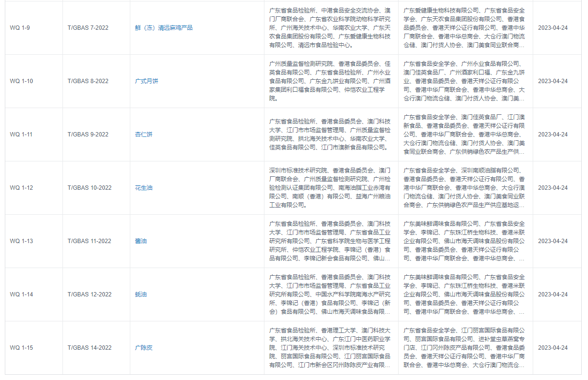This screenshot has width=588, height=380.
Task: View the 广陈皮 standard link
Action: coord(143,348)
